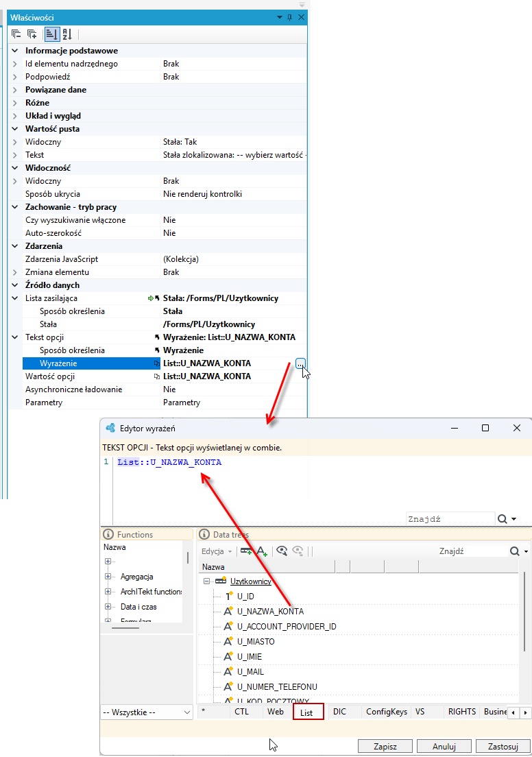Click the Data trees panel info icon
Viewport: 532px width, 757px height.
coord(205,534)
